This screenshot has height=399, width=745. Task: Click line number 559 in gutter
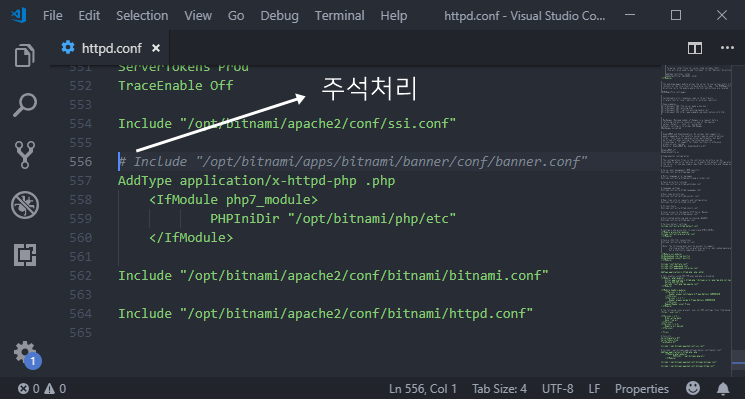(81, 218)
